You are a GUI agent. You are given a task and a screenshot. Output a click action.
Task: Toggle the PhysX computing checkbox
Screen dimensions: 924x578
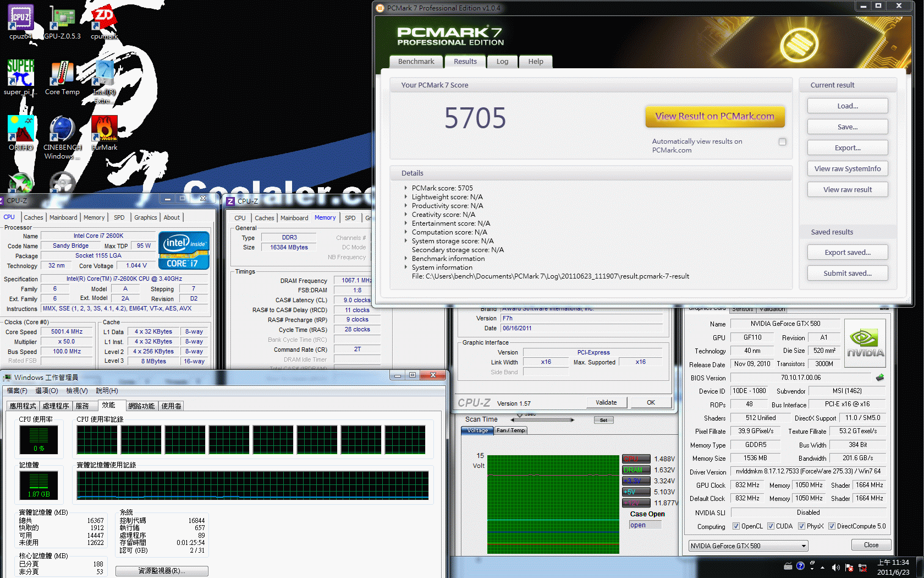[801, 526]
